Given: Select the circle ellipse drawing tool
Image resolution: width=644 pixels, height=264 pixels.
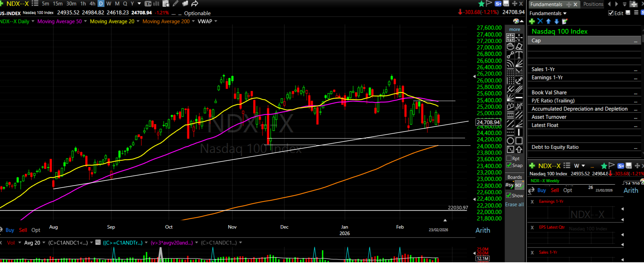Looking at the screenshot, I should (x=510, y=141).
